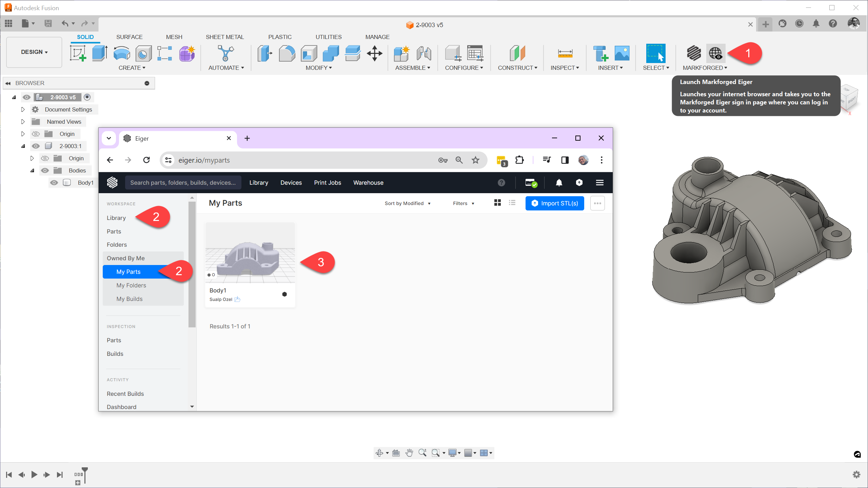Image resolution: width=868 pixels, height=488 pixels.
Task: Expand the Document Settings tree node
Action: [23, 109]
